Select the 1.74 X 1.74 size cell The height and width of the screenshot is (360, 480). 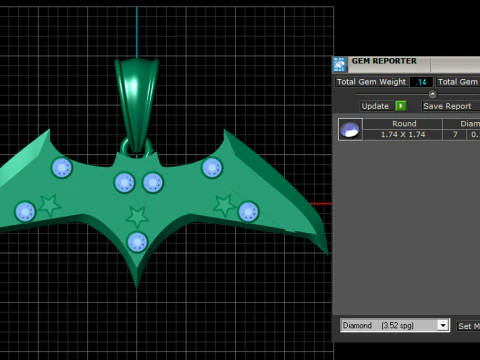click(403, 135)
